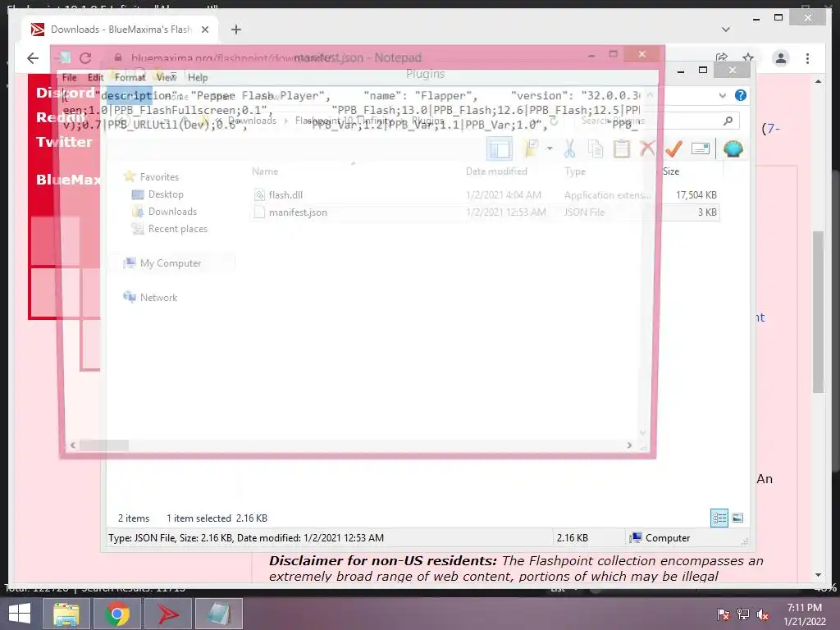The width and height of the screenshot is (840, 630).
Task: Open the Chrome profile avatar
Action: 781,58
